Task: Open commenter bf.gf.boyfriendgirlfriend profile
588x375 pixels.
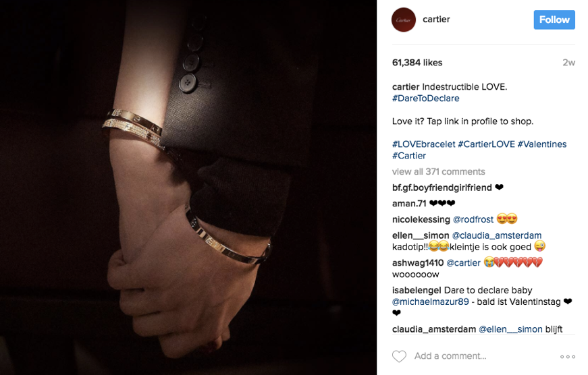Action: 442,187
